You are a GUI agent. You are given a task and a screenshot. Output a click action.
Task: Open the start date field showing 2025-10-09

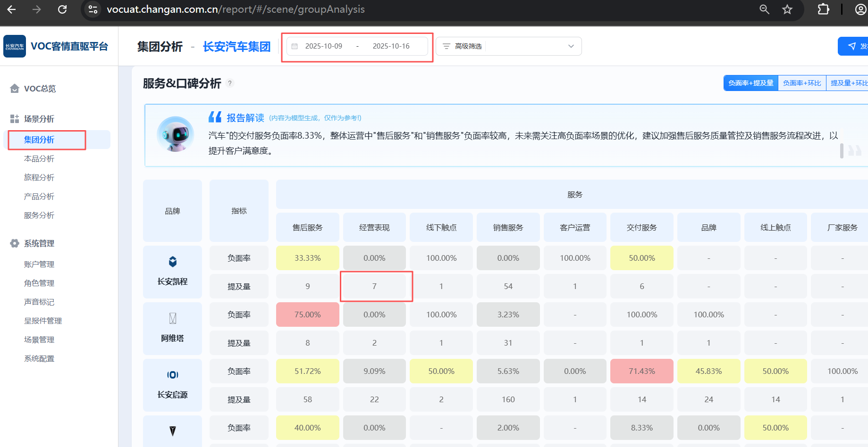[x=324, y=46]
